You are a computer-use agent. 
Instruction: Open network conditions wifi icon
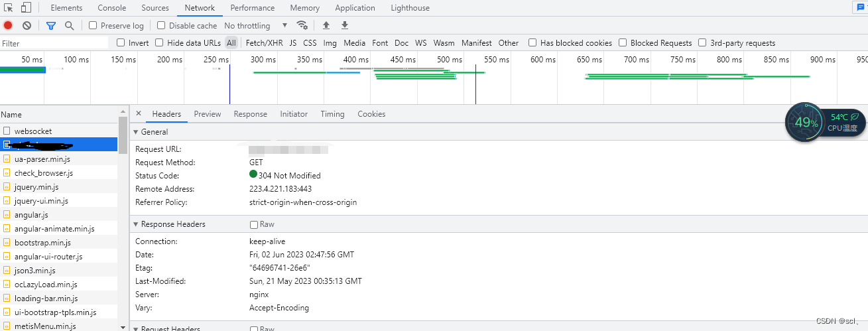tap(302, 25)
